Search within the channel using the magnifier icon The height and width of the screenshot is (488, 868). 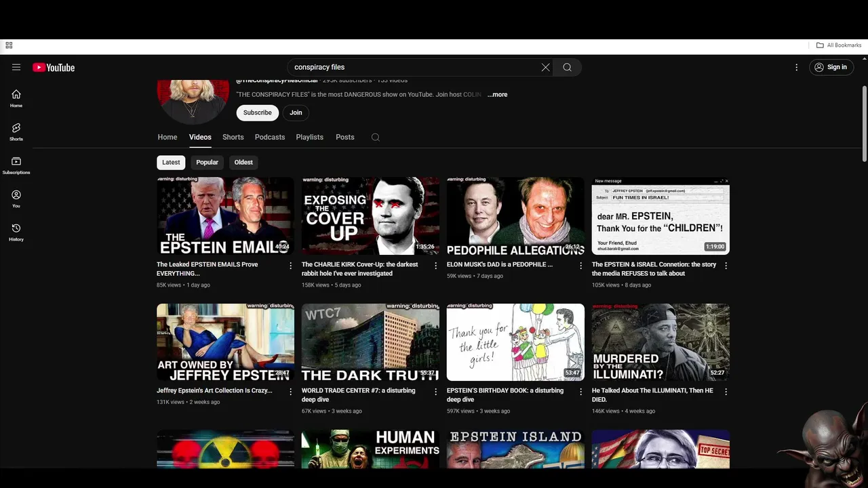(375, 137)
